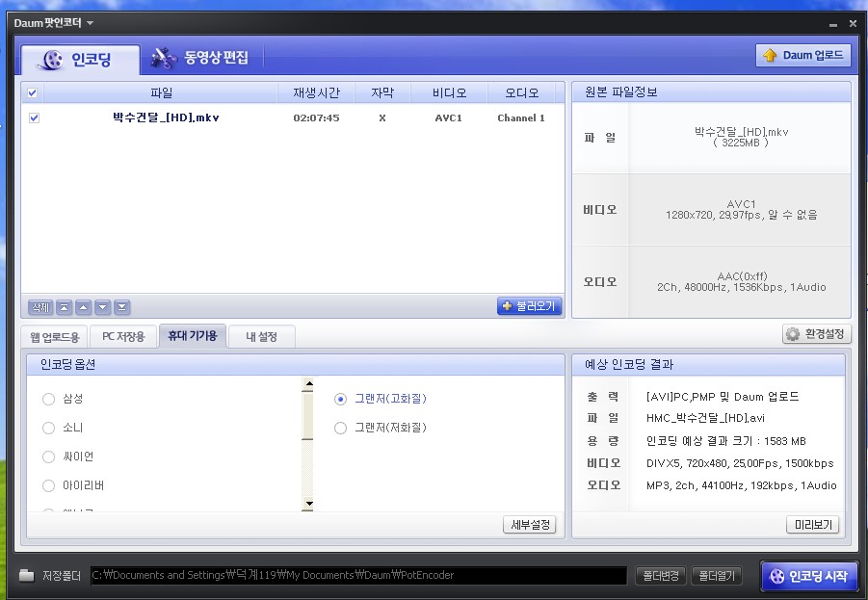Uncheck the 박수건달_[HD].mkv file checkbox
Image resolution: width=868 pixels, height=600 pixels.
[35, 117]
